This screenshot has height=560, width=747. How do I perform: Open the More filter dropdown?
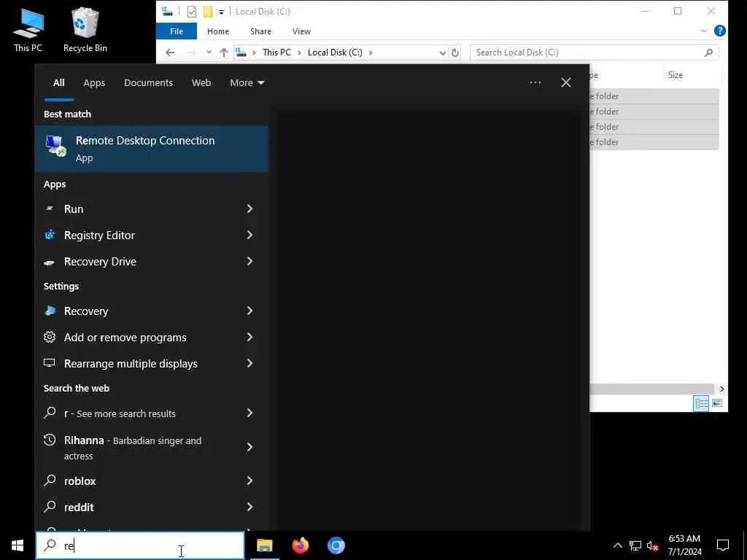(247, 83)
